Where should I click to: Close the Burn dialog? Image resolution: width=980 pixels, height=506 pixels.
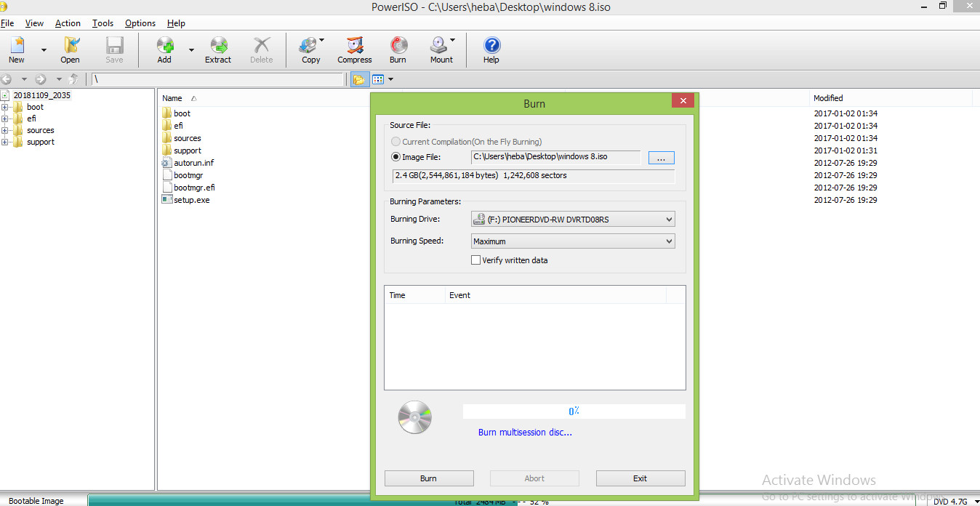click(683, 102)
